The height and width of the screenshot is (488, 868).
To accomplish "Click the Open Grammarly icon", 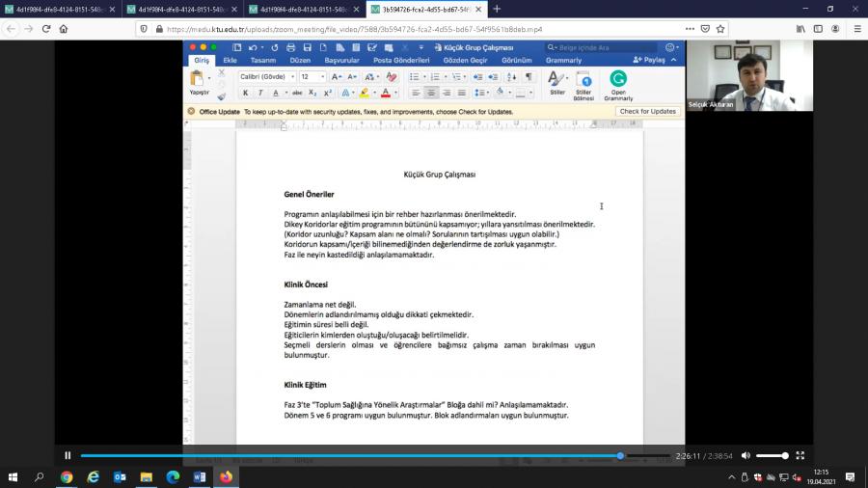I will point(618,84).
